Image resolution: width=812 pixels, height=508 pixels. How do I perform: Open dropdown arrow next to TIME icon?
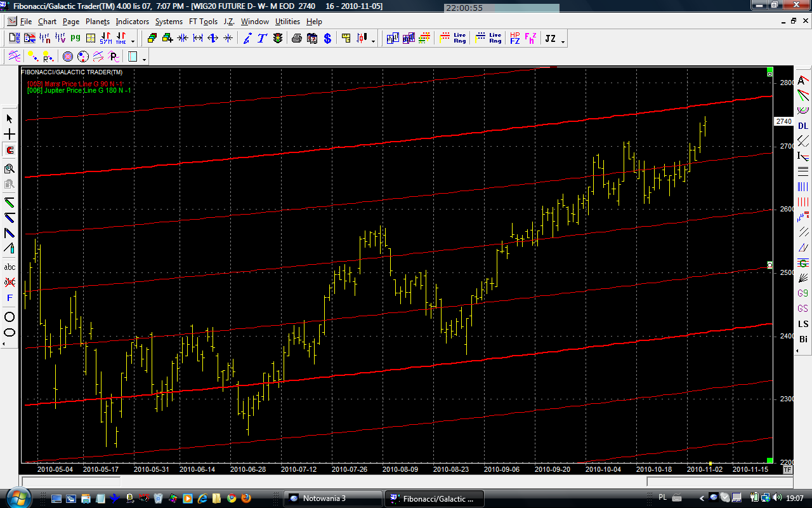[x=133, y=41]
